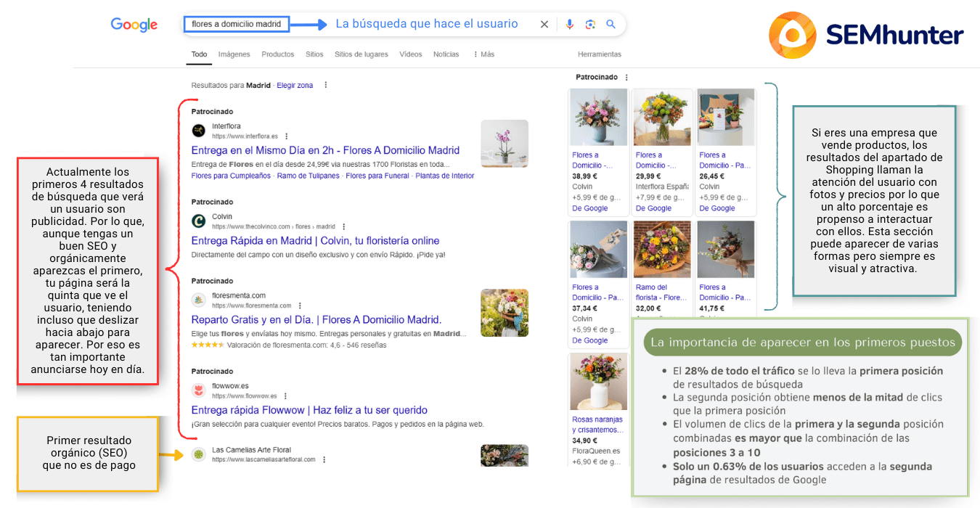Open three-dot menu next to floresmenta.com URL
This screenshot has height=508, width=980.
pyautogui.click(x=300, y=306)
